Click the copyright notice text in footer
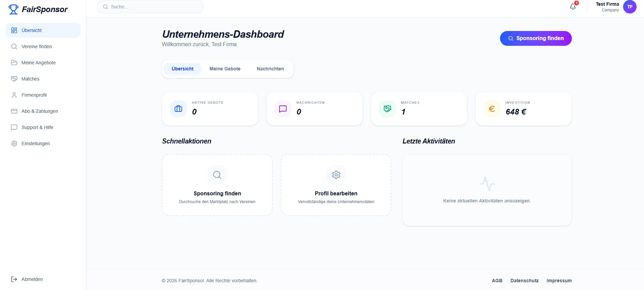 click(x=209, y=281)
